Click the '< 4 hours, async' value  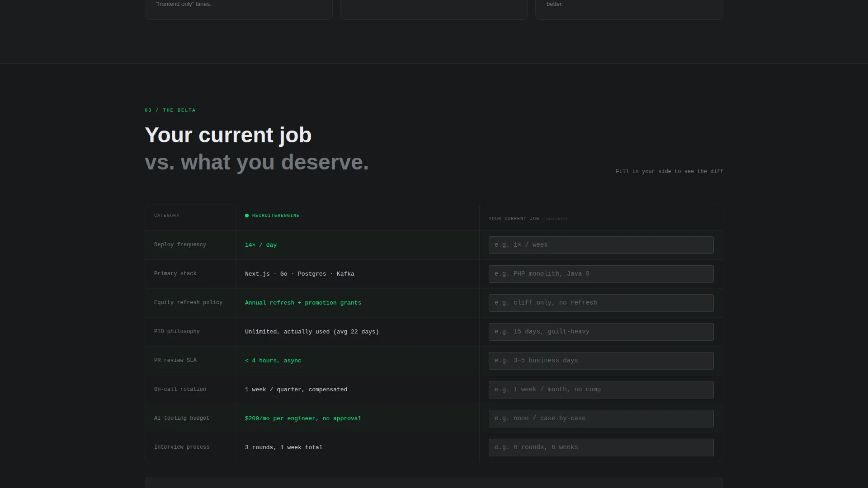point(273,361)
